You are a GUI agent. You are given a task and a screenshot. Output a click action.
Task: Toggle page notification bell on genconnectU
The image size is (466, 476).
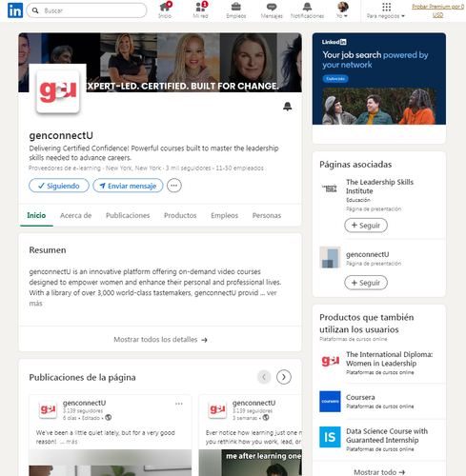288,106
